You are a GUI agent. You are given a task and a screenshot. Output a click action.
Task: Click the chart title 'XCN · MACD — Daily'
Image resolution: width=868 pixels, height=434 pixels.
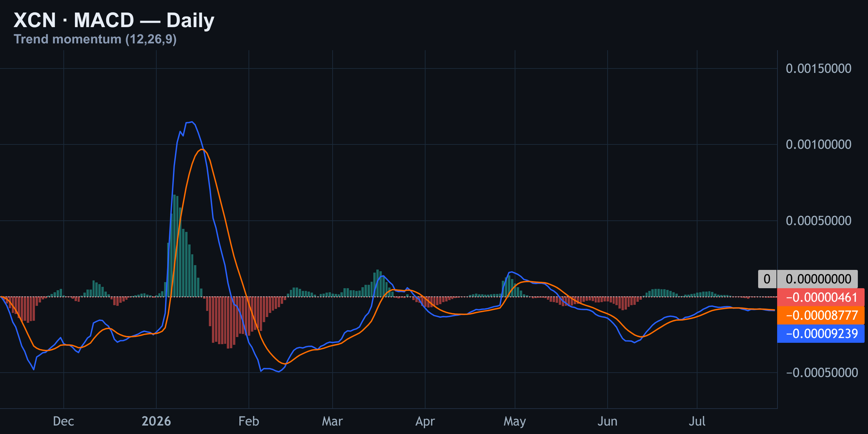pyautogui.click(x=114, y=20)
